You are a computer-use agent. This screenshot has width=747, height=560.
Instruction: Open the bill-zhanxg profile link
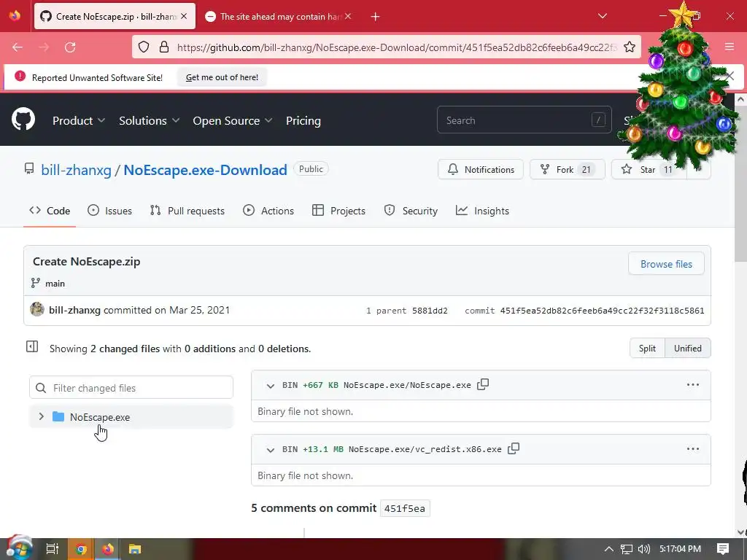pyautogui.click(x=76, y=170)
